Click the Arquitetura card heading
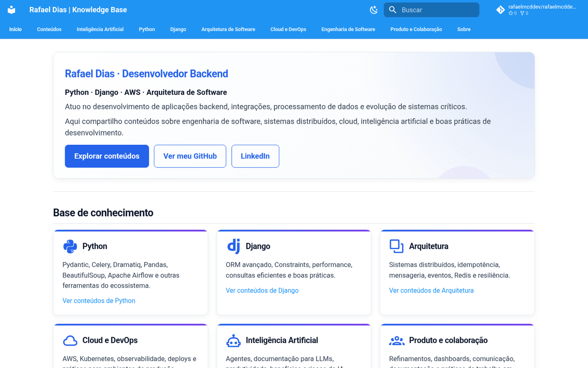 [429, 246]
